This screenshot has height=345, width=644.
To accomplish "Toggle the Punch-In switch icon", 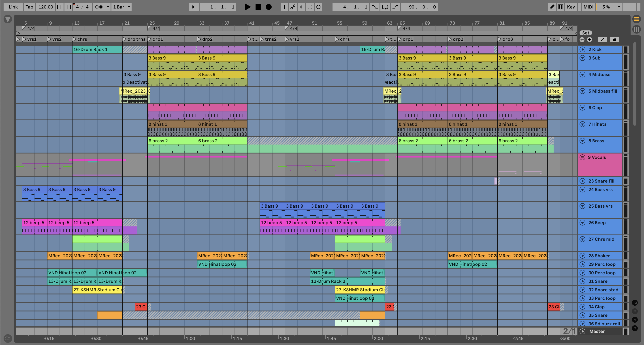I will point(375,7).
